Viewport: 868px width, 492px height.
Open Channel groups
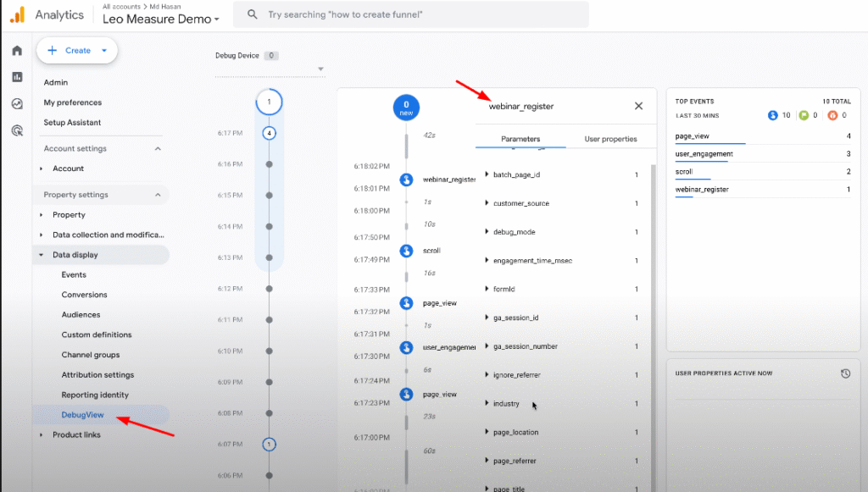pyautogui.click(x=90, y=355)
